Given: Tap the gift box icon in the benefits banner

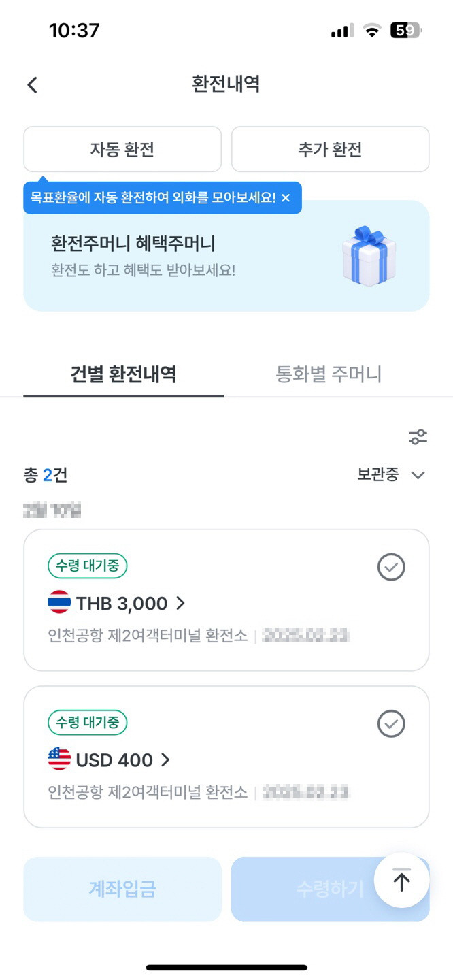Looking at the screenshot, I should (369, 257).
